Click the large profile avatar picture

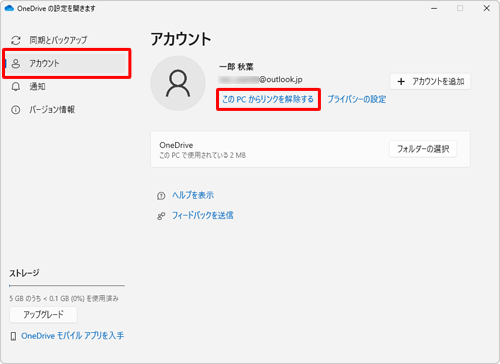[x=178, y=83]
